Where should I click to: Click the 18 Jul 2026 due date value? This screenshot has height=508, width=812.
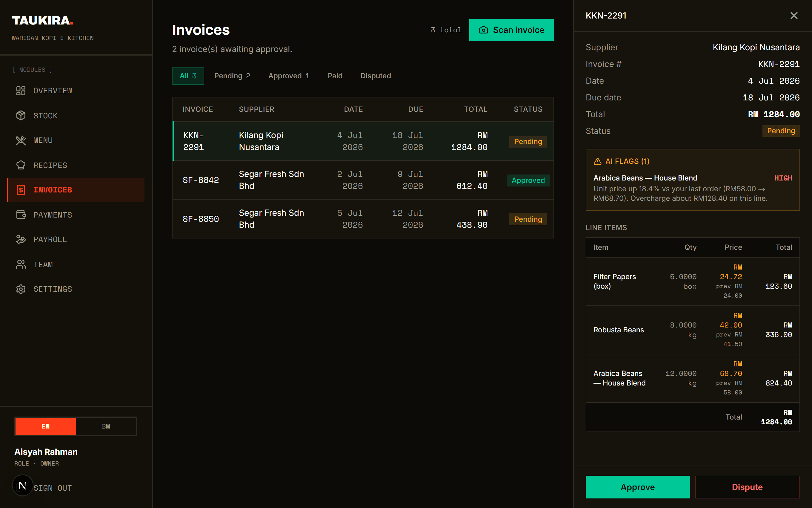point(771,98)
